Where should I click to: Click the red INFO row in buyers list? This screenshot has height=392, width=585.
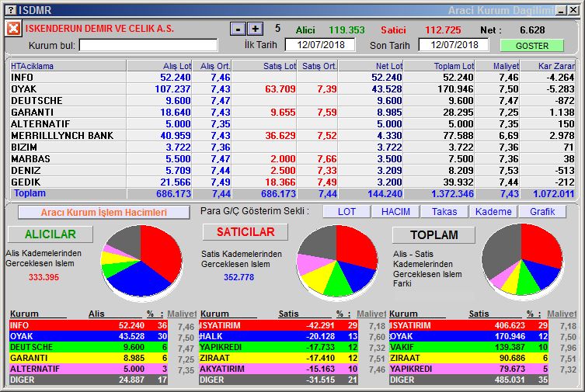click(x=89, y=325)
